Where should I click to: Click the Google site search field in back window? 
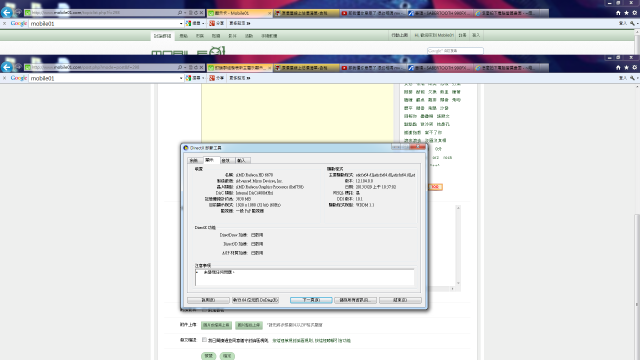(x=455, y=51)
